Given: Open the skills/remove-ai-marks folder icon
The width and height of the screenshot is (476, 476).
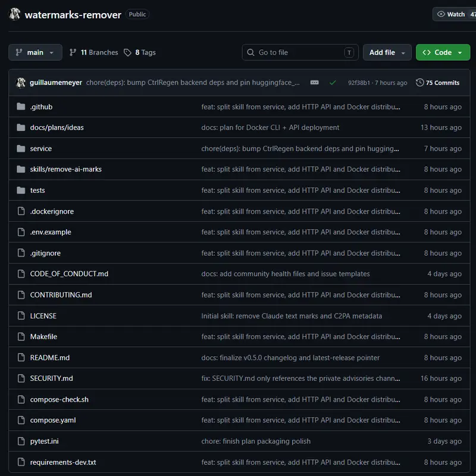Looking at the screenshot, I should click(21, 169).
